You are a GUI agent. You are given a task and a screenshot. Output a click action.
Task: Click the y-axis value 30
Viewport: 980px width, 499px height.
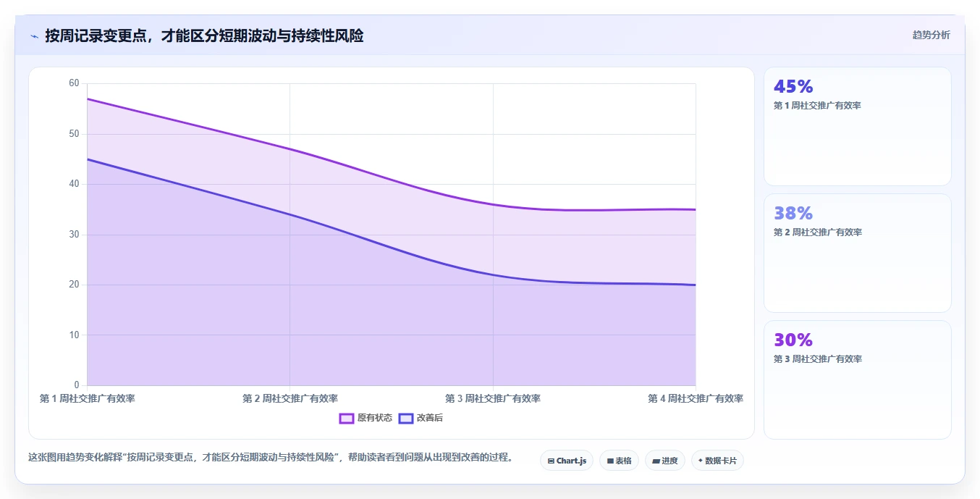74,235
